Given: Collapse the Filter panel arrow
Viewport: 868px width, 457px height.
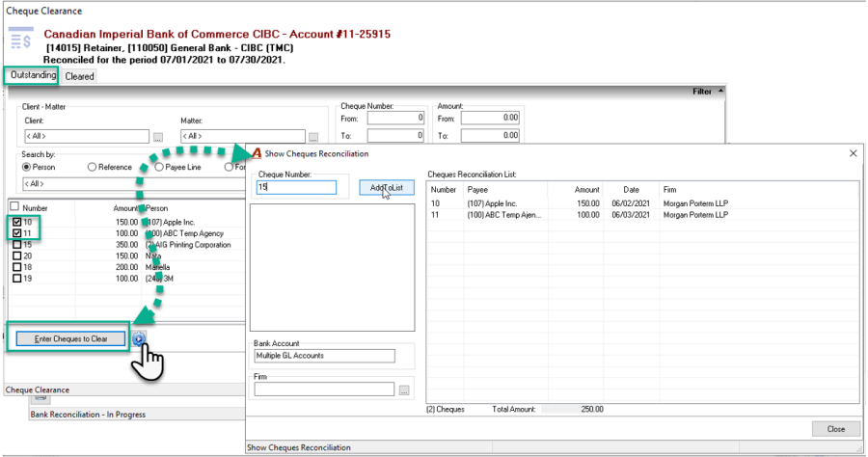Looking at the screenshot, I should pyautogui.click(x=720, y=91).
